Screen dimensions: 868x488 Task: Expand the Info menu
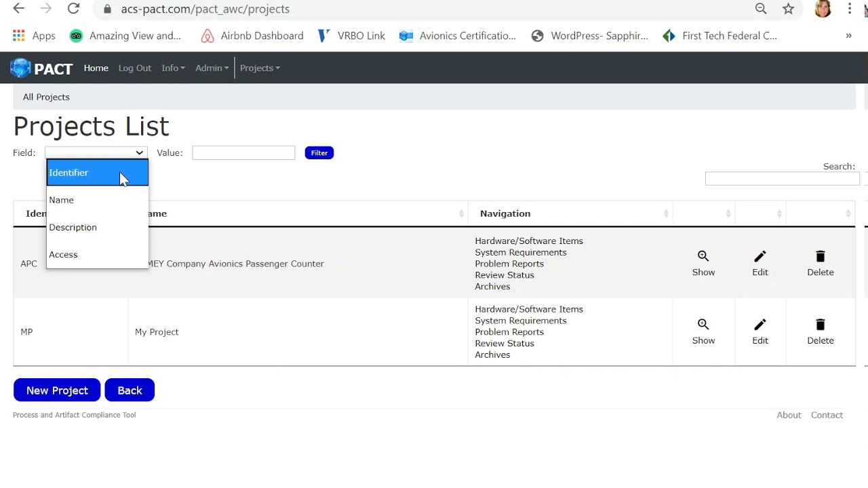pos(173,68)
